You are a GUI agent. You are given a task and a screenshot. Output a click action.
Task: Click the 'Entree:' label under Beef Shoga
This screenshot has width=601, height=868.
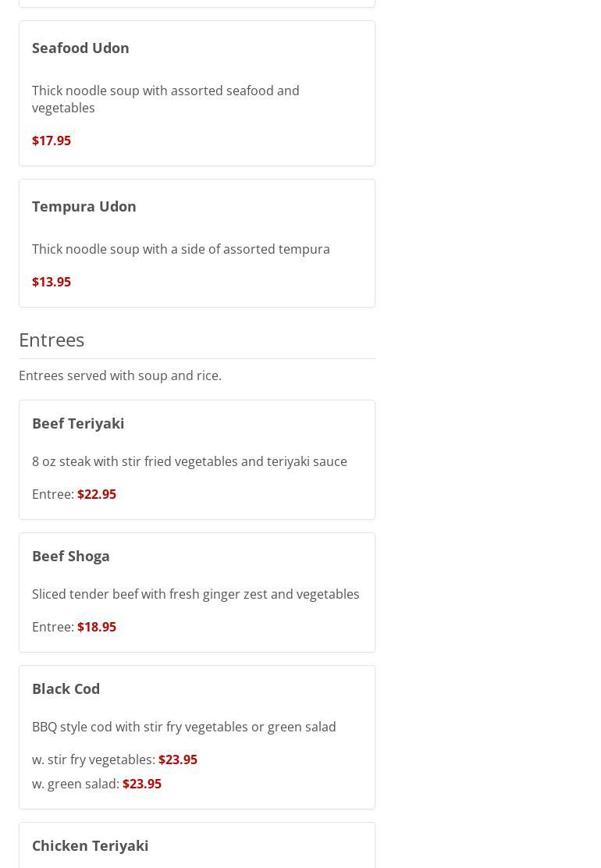[x=52, y=627]
